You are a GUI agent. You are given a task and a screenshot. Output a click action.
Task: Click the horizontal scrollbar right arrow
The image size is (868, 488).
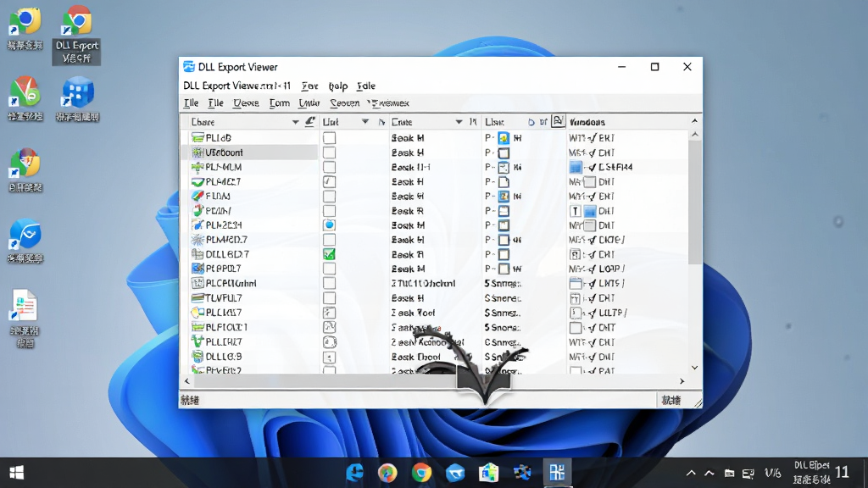682,381
